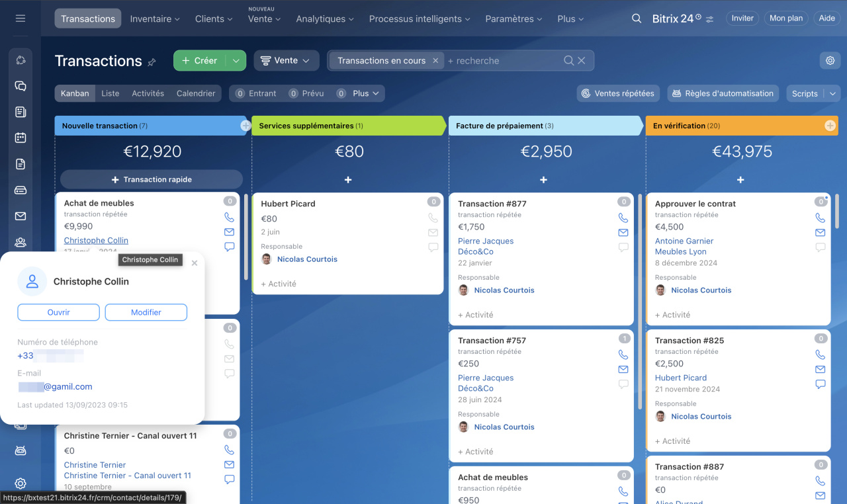Remove the Transactions en cours filter chip
The image size is (847, 504).
pyautogui.click(x=435, y=61)
